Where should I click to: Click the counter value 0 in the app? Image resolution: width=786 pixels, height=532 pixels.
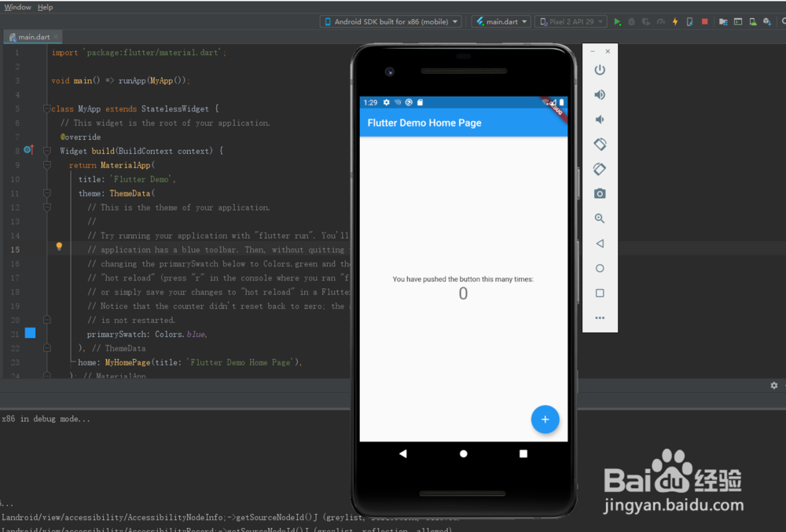point(463,294)
